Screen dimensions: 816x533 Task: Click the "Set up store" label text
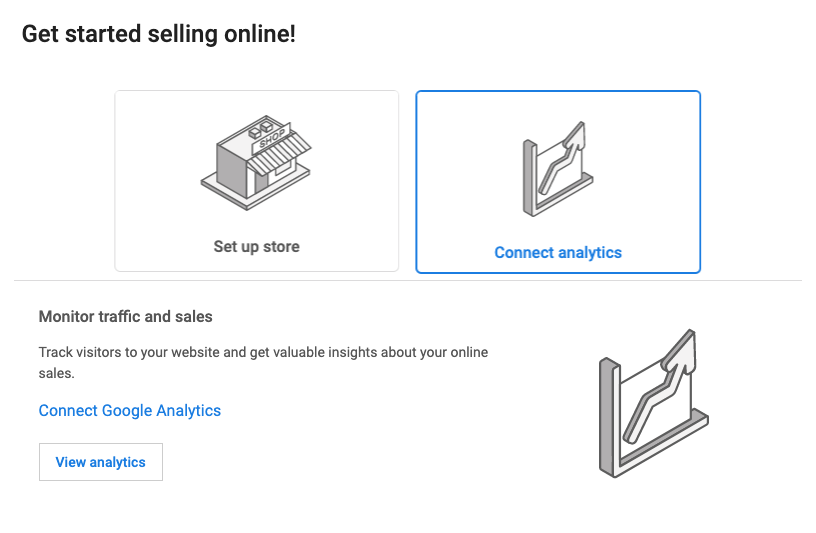257,246
